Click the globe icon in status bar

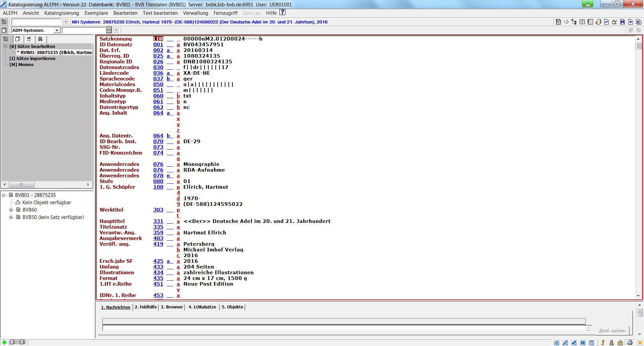pyautogui.click(x=583, y=343)
